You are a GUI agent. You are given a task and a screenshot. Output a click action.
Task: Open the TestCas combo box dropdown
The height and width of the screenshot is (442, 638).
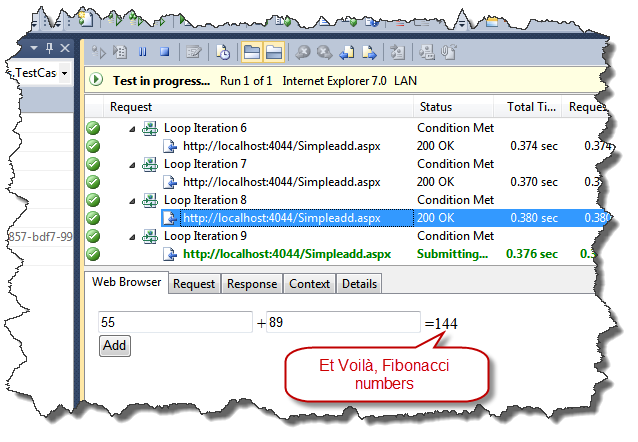click(x=65, y=73)
